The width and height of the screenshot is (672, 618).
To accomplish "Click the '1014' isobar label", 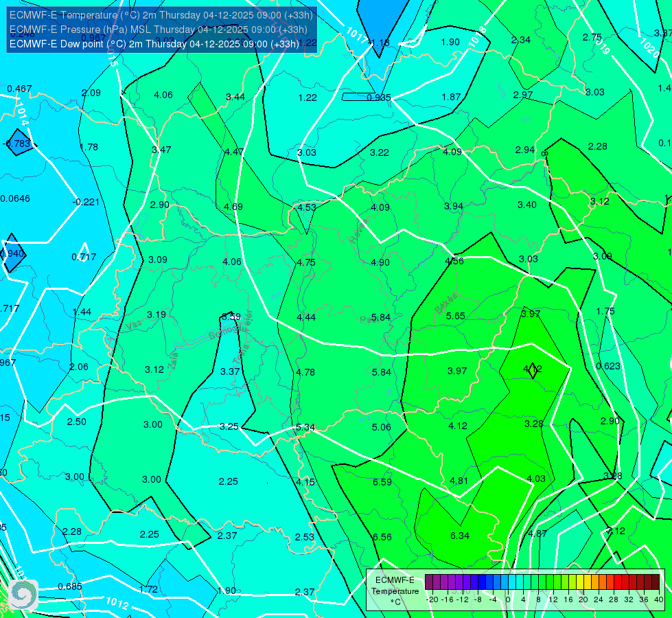I will point(22,114).
